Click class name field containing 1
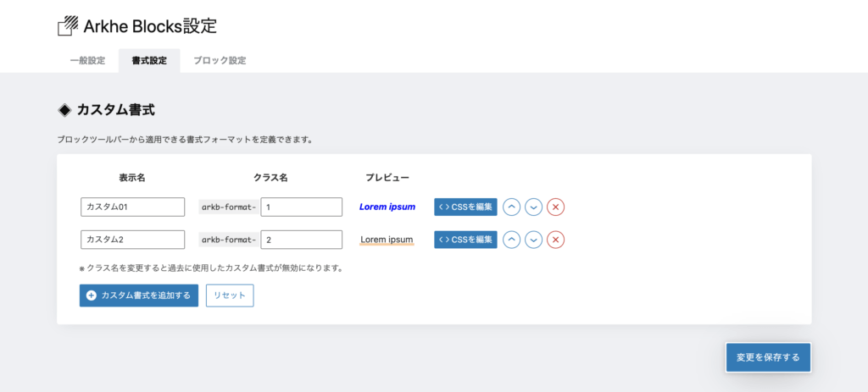Screen dimensions: 868x392 [301, 207]
